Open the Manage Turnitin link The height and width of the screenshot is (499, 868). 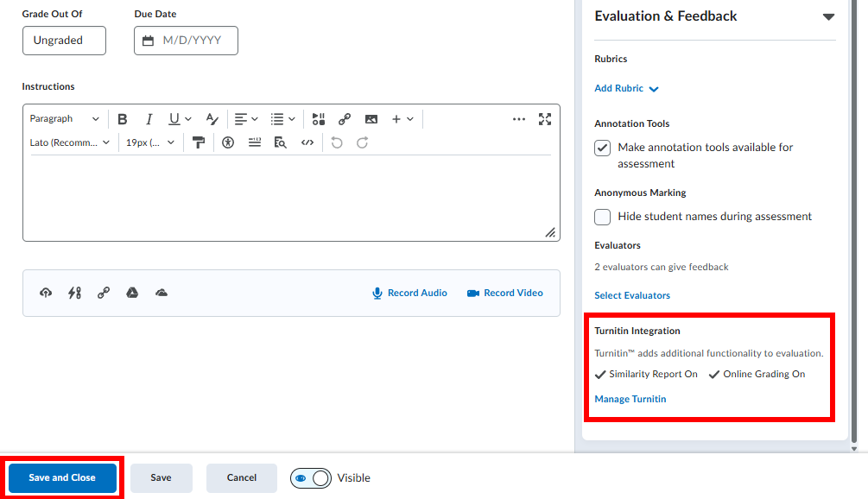(630, 399)
